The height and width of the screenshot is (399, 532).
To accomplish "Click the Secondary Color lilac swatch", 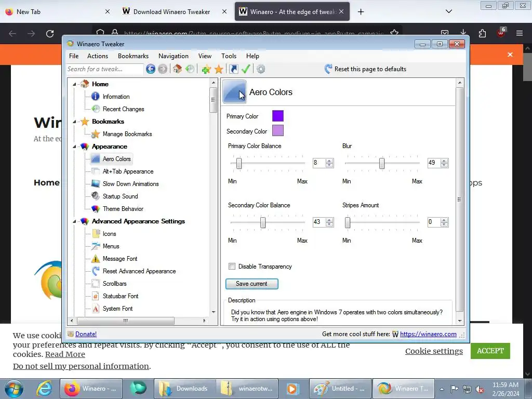I will pyautogui.click(x=278, y=130).
